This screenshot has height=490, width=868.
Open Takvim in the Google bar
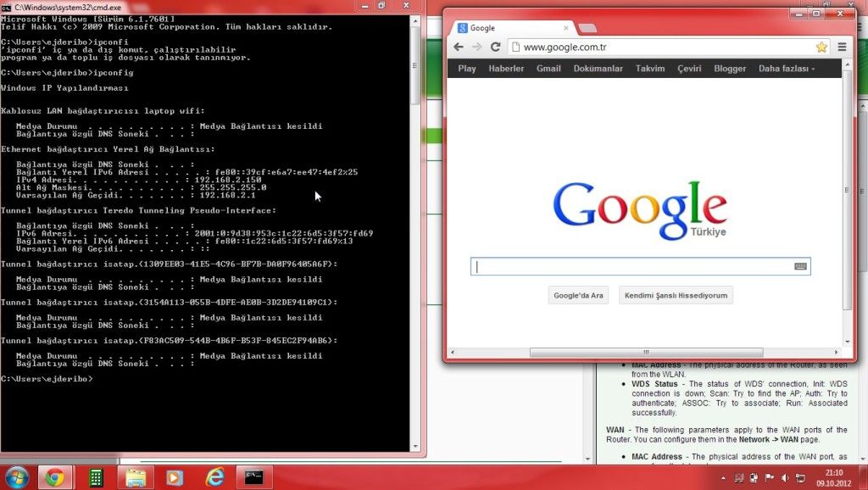pyautogui.click(x=650, y=69)
